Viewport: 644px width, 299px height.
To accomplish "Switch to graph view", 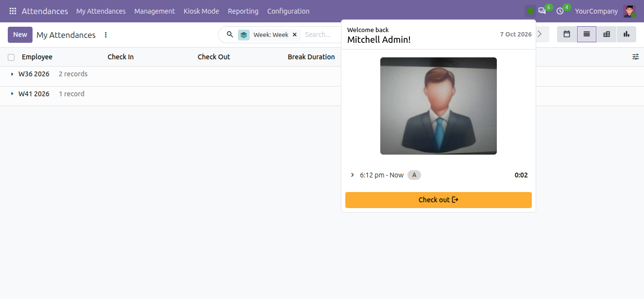I will tap(627, 35).
